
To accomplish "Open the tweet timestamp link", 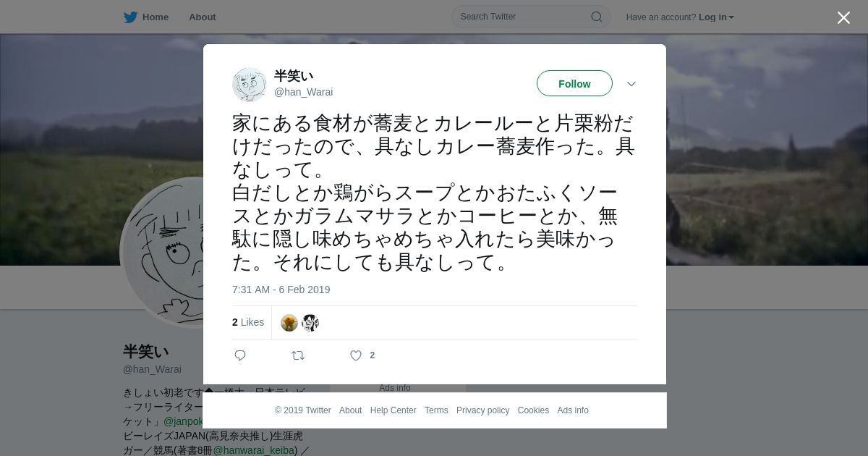I will point(281,290).
